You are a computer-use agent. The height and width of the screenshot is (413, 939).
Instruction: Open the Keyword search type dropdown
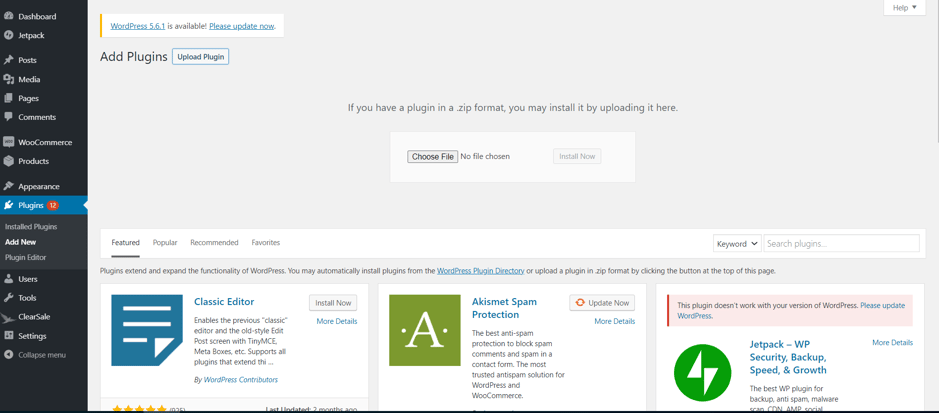pos(737,243)
